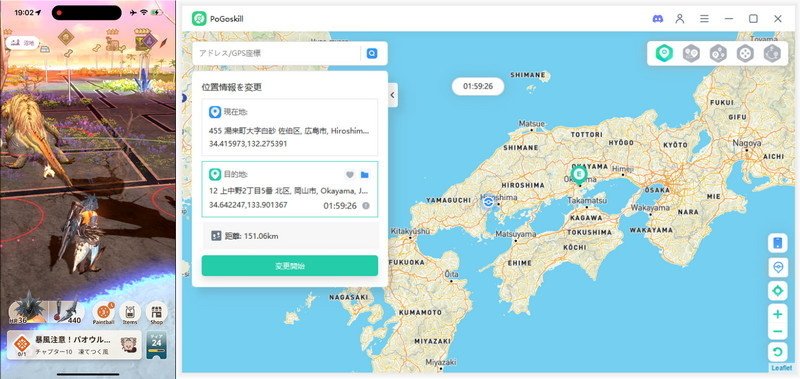800x379 pixels.
Task: Open the Discord icon in title bar
Action: pos(658,19)
